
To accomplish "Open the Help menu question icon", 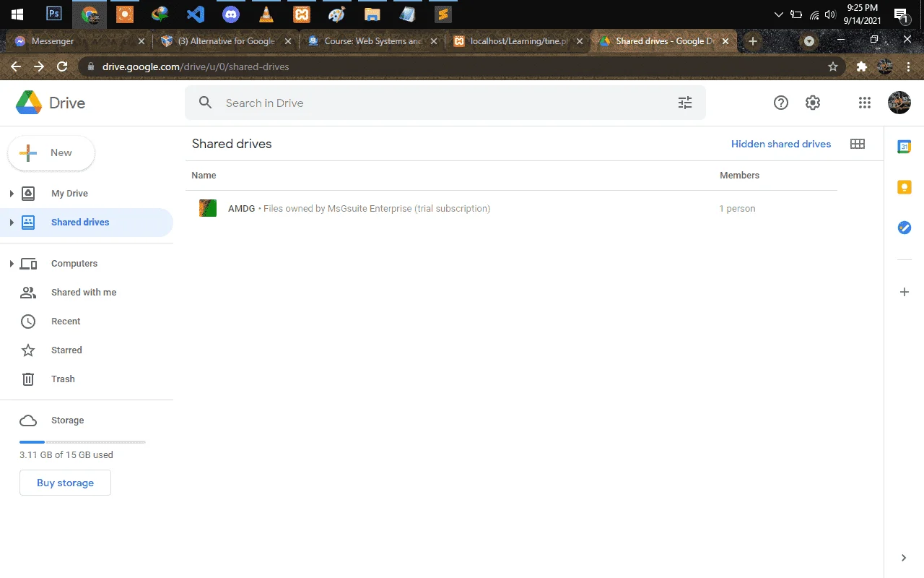I will point(780,103).
